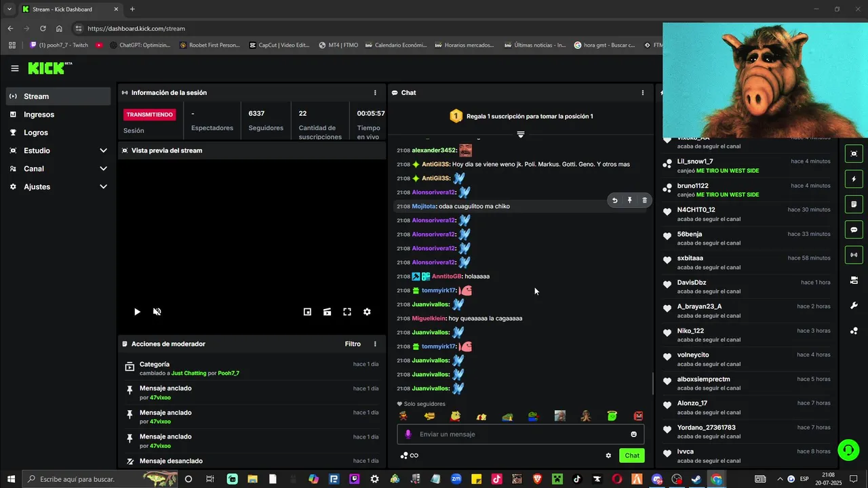Click the gift subscription position 1 banner
Screen dimensions: 868x488
[x=520, y=117]
